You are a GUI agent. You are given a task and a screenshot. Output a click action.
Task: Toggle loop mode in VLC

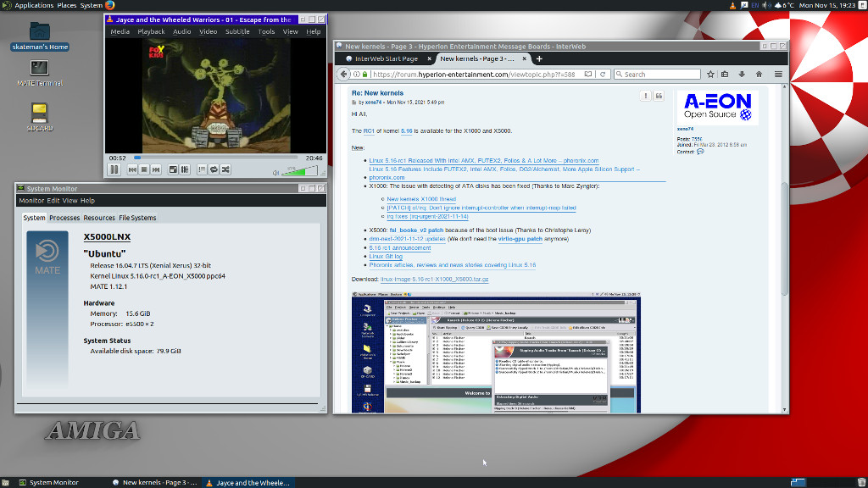[214, 169]
